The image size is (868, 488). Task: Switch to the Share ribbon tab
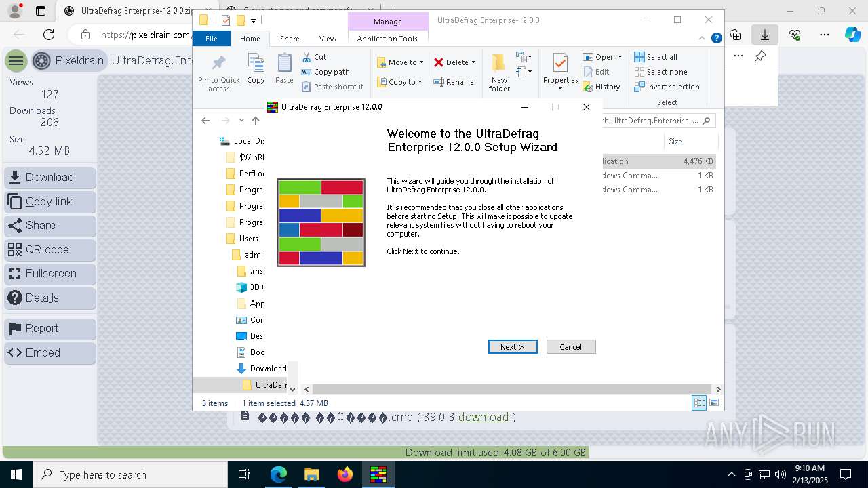pyautogui.click(x=290, y=39)
